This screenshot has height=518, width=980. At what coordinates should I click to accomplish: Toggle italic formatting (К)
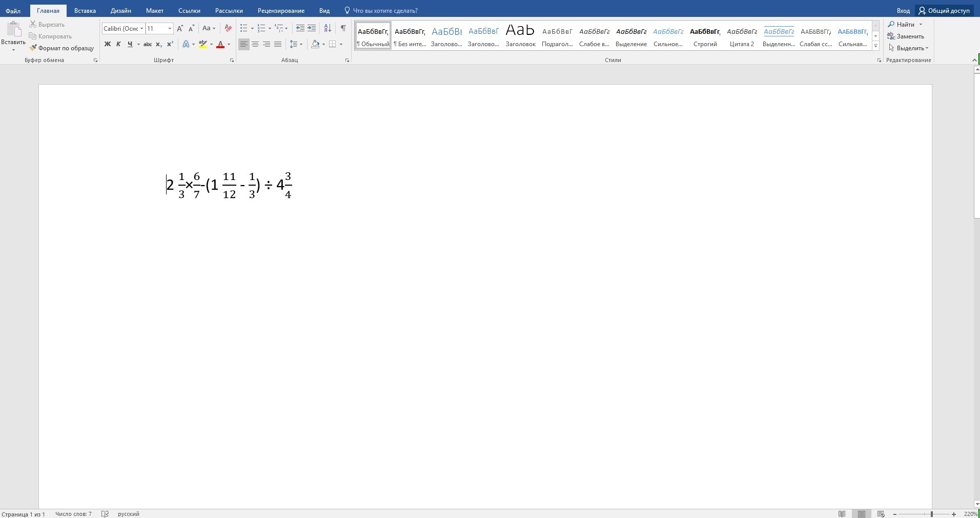118,44
